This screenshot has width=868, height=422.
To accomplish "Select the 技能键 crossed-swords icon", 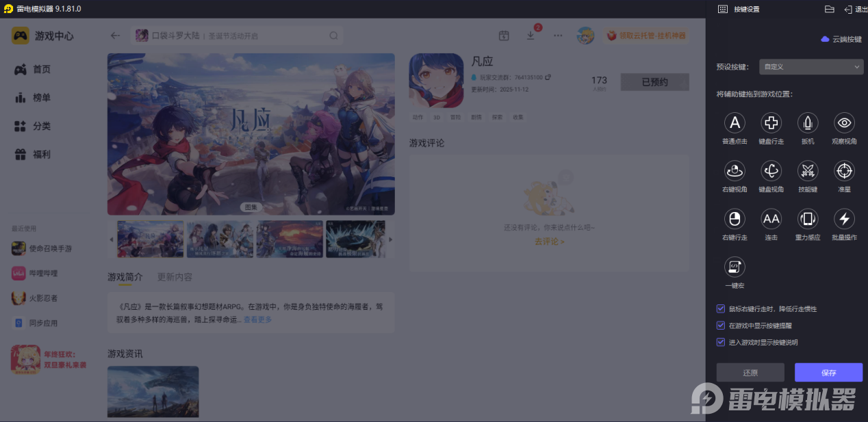I will click(808, 170).
